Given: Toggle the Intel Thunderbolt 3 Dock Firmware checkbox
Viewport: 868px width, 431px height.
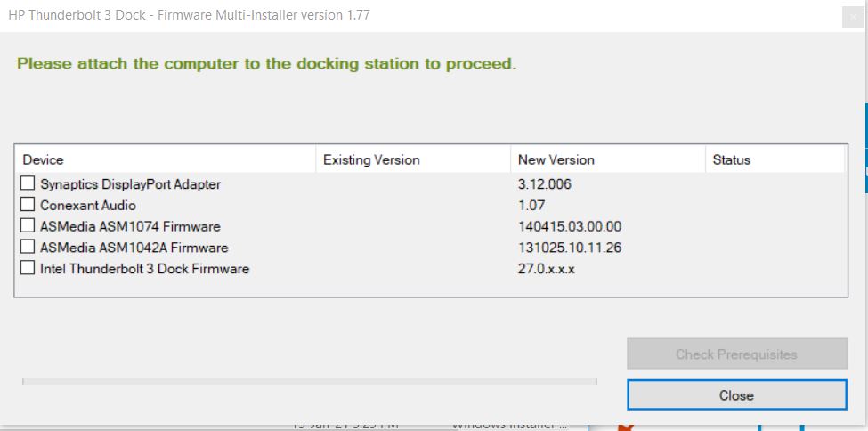Looking at the screenshot, I should point(28,268).
